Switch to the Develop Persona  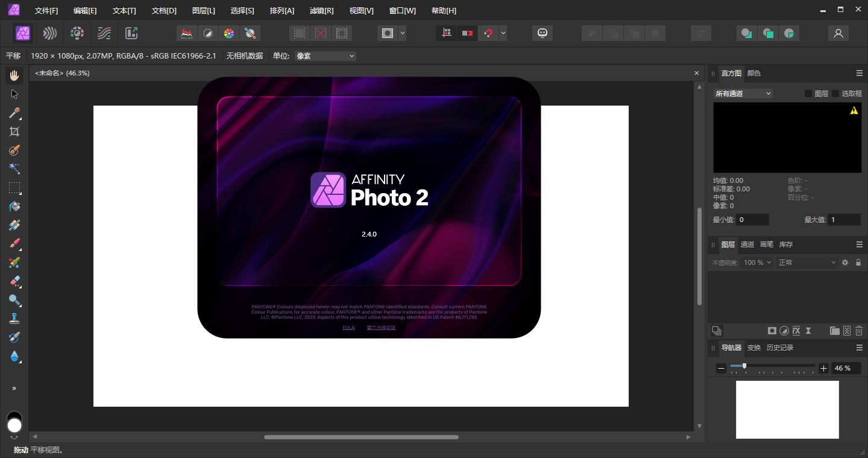coord(77,33)
